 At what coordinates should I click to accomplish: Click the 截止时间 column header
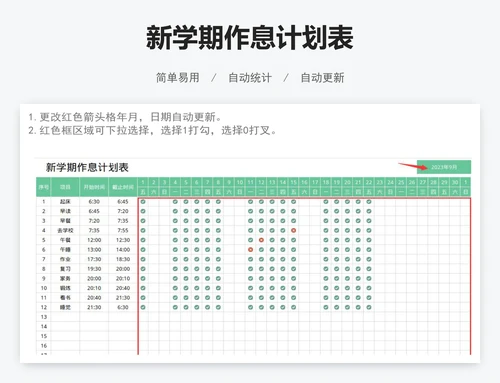[x=123, y=187]
